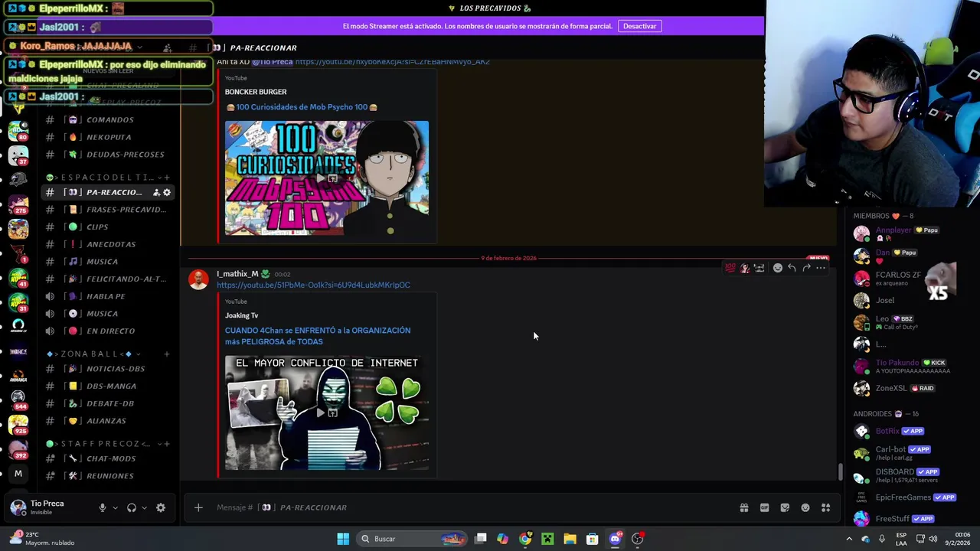Click the chat scrollbar thumb
Image resolution: width=980 pixels, height=551 pixels.
[840, 472]
